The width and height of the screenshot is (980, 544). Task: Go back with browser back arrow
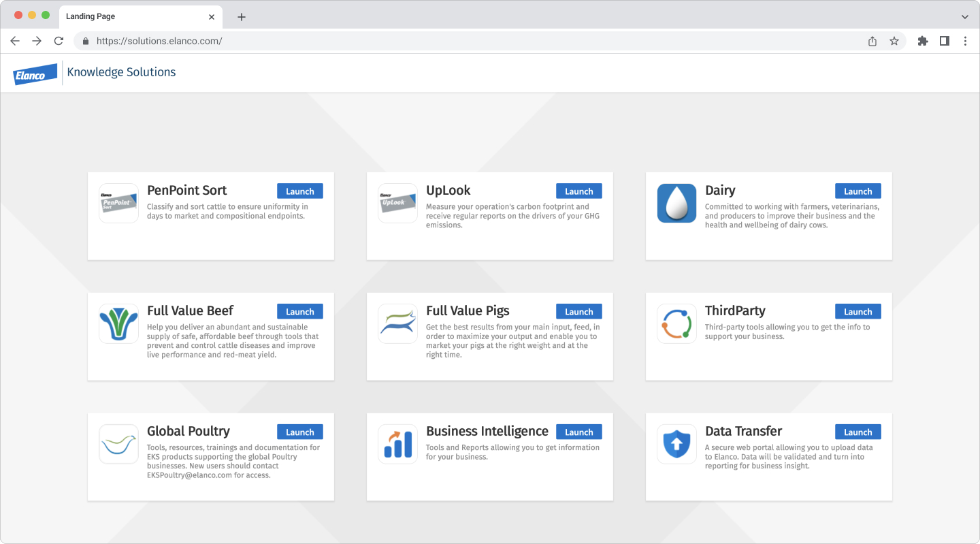(15, 41)
